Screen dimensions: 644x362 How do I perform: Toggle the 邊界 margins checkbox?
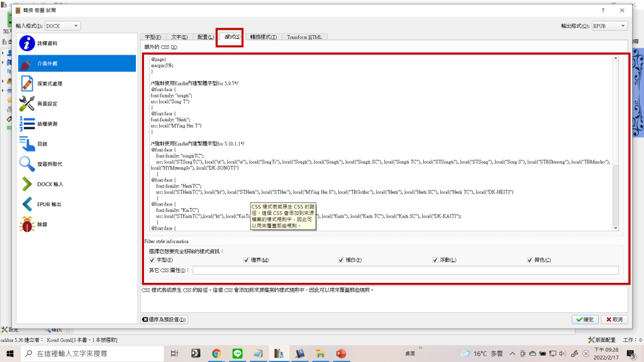[x=247, y=260]
